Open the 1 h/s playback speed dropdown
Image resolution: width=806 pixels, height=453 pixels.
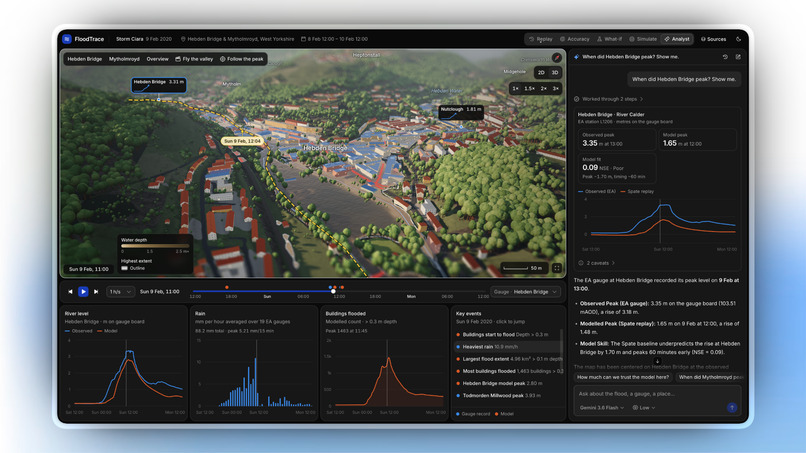[x=120, y=292]
